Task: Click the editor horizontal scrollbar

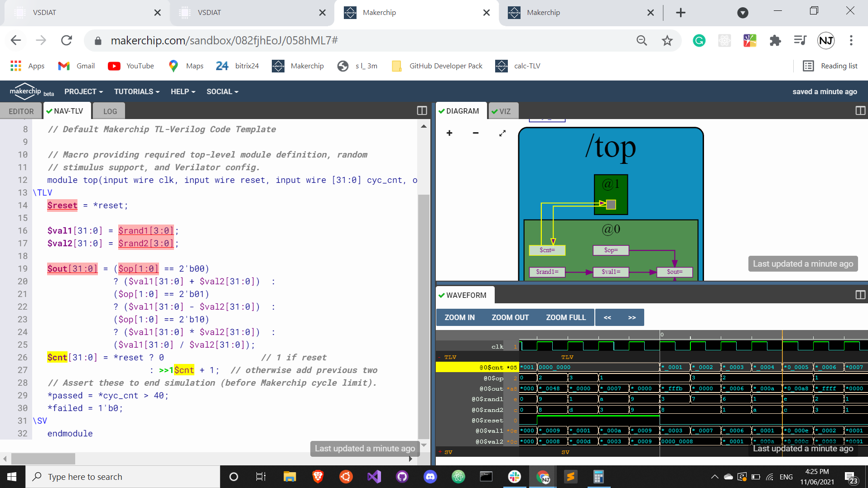Action: tap(43, 459)
